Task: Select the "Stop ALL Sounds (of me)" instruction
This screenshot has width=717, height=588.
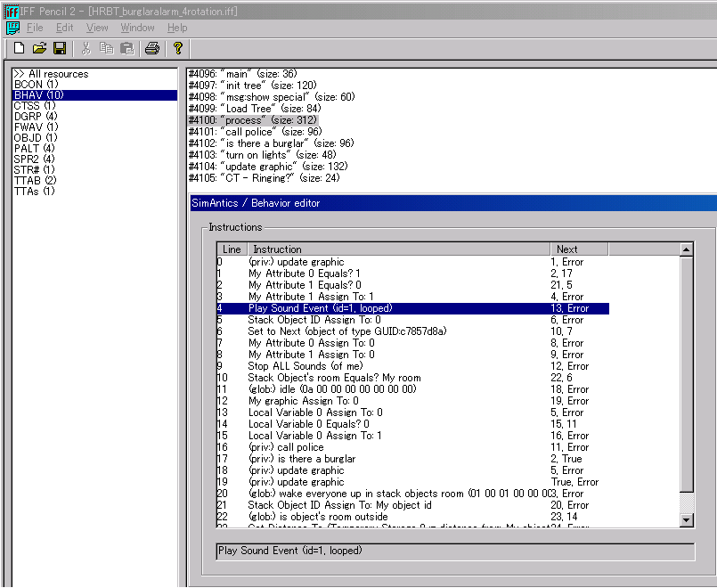Action: pyautogui.click(x=304, y=366)
